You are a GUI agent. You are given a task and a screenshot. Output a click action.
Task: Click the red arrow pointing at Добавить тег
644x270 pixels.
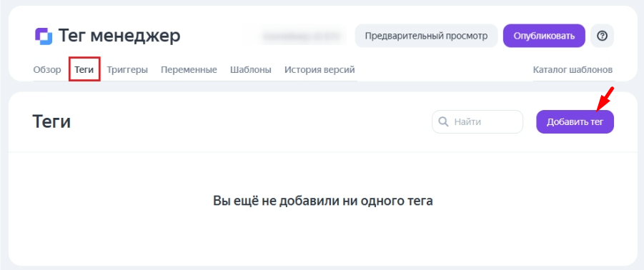(605, 99)
